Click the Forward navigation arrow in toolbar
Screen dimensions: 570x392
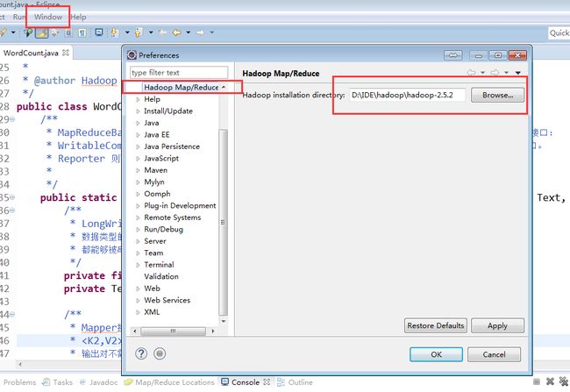pyautogui.click(x=200, y=32)
